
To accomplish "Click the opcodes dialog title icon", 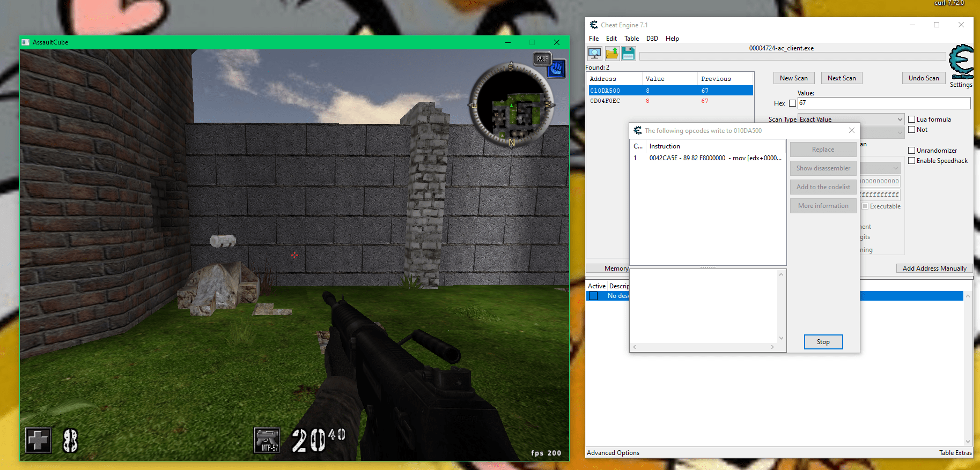I will pos(638,130).
